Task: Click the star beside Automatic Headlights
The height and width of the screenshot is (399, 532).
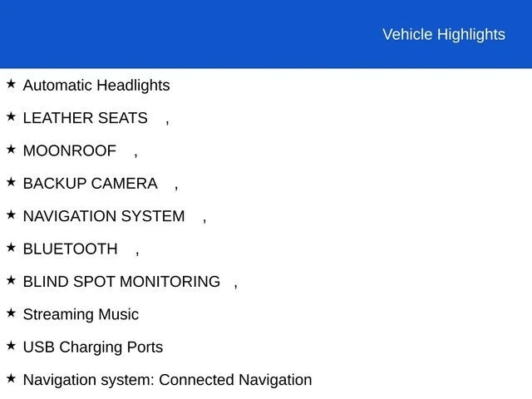Action: [x=11, y=84]
